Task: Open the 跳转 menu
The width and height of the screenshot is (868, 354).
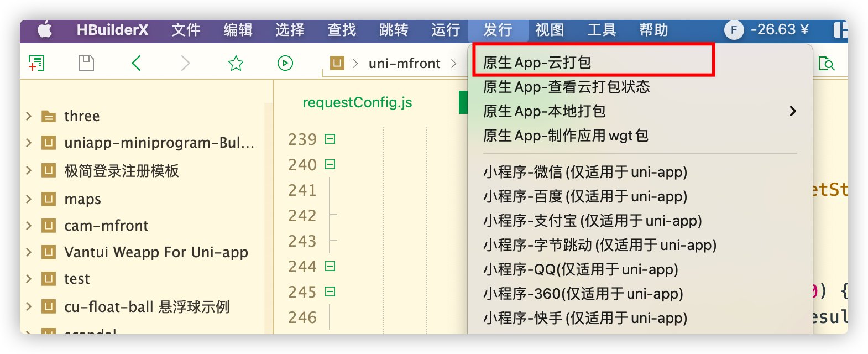Action: (394, 30)
